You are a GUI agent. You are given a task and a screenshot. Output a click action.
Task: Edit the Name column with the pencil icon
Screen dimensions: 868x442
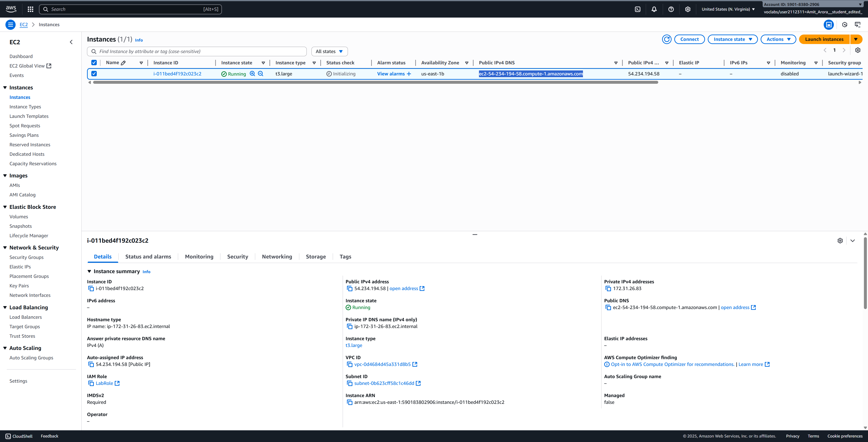coord(123,63)
